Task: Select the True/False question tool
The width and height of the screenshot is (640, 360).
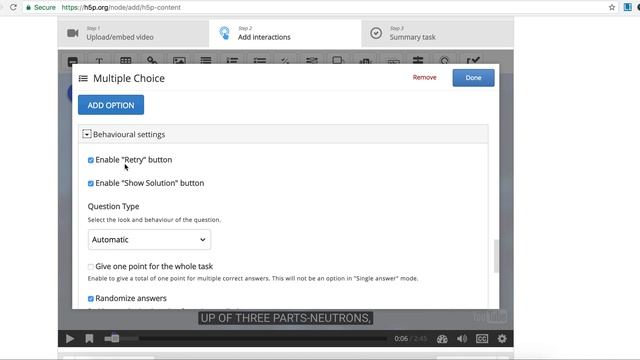Action: 285,61
